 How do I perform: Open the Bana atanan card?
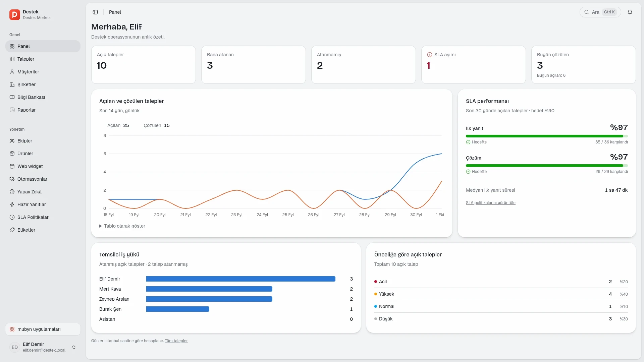[254, 65]
